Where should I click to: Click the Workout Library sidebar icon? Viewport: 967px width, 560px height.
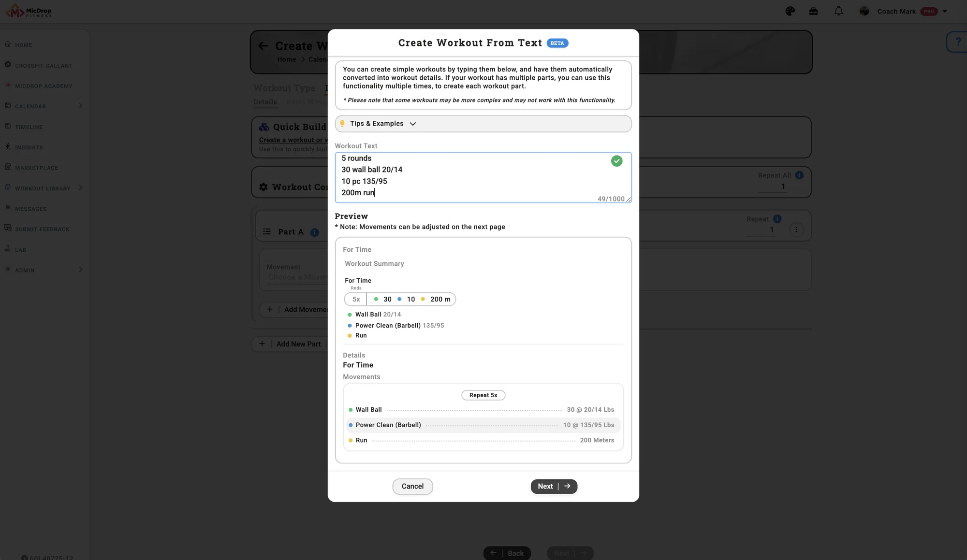tap(8, 187)
